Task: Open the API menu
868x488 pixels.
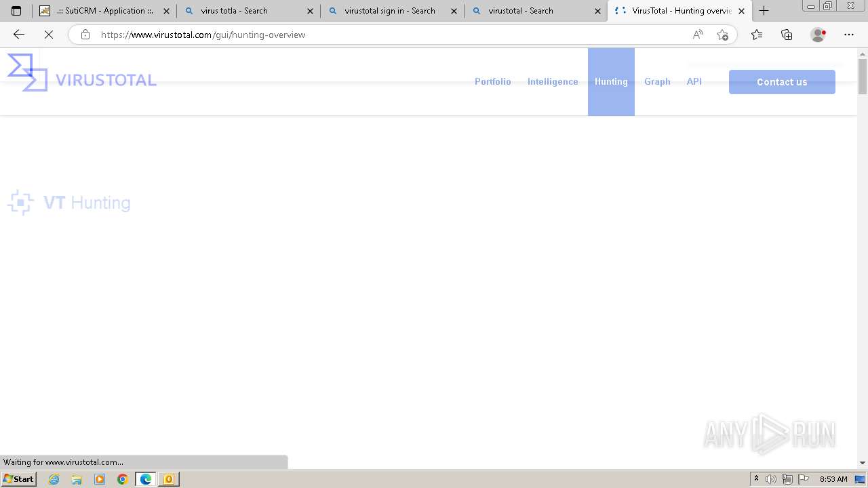Action: (694, 81)
